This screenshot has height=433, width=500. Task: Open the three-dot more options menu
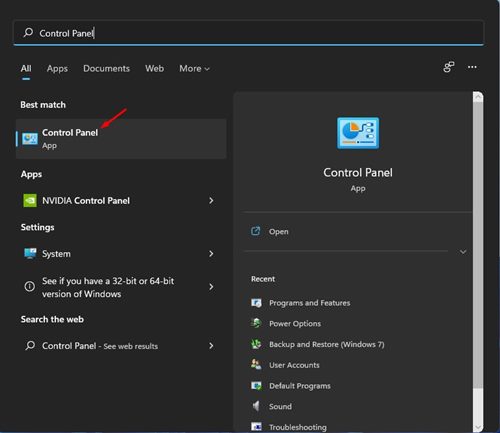472,67
